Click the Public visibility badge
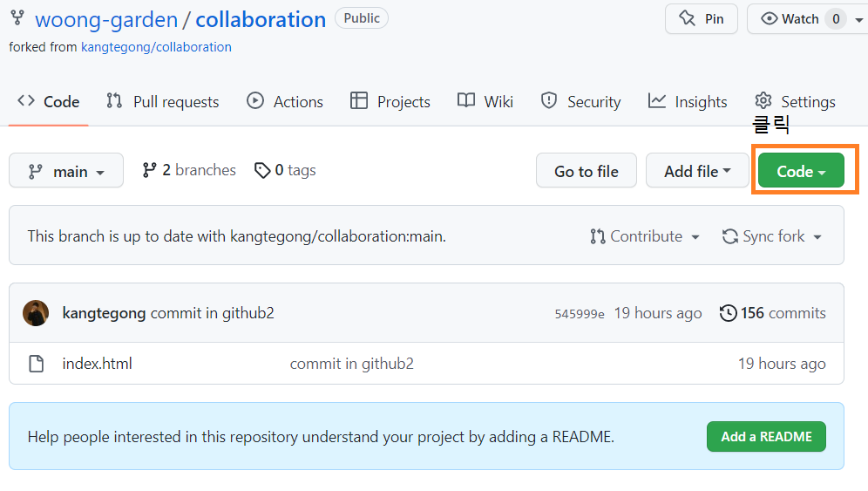The image size is (868, 491). click(x=362, y=18)
